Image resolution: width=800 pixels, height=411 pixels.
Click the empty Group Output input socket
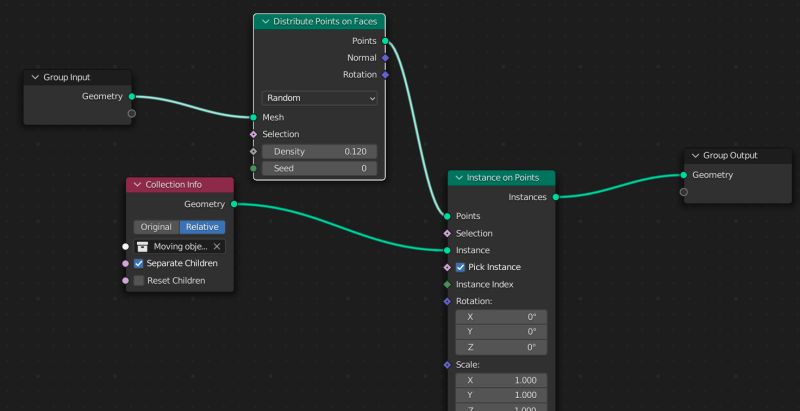click(x=684, y=192)
